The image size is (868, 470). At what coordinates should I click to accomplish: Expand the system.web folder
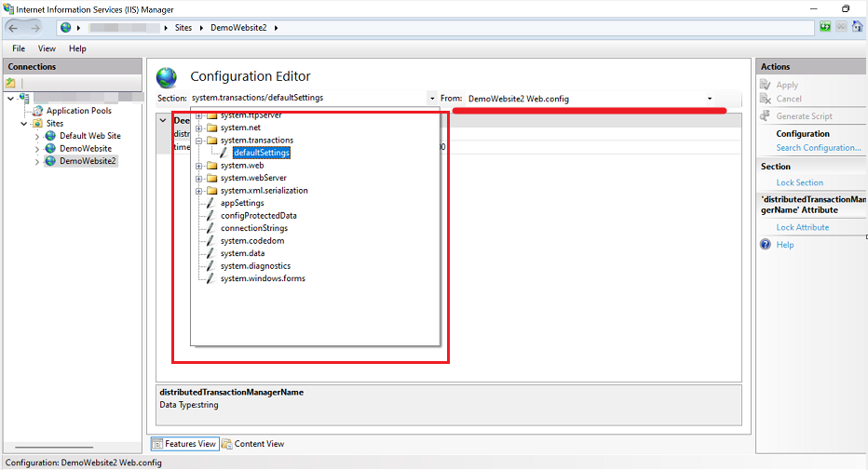click(x=198, y=166)
